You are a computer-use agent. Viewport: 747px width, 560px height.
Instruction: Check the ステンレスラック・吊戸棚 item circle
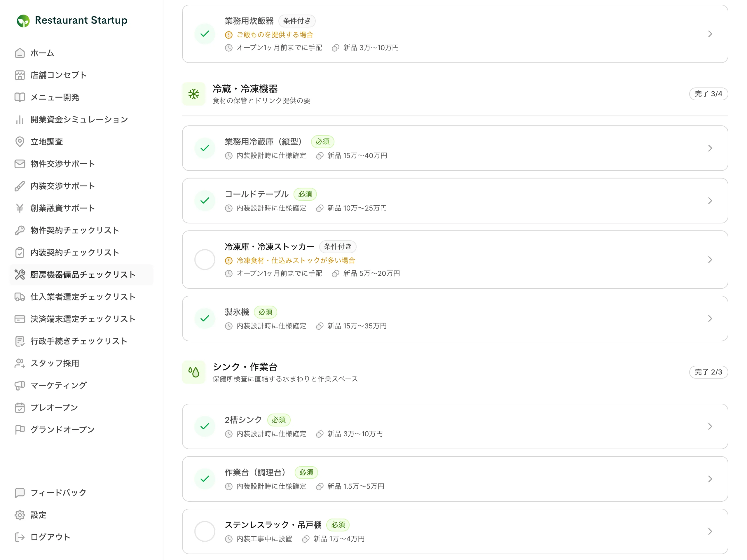pyautogui.click(x=205, y=531)
